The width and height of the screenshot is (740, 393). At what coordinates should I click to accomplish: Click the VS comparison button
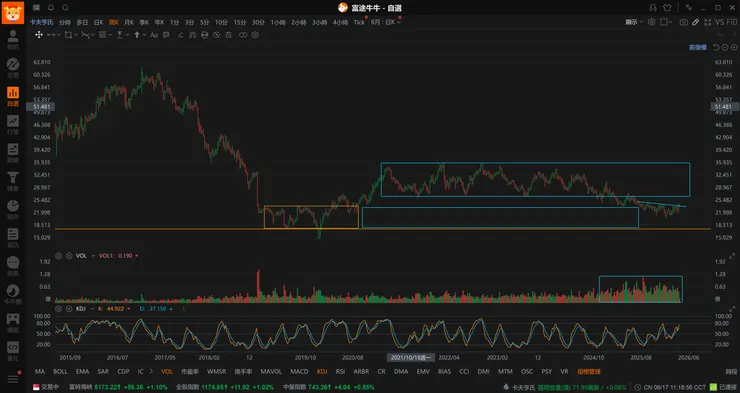(719, 22)
